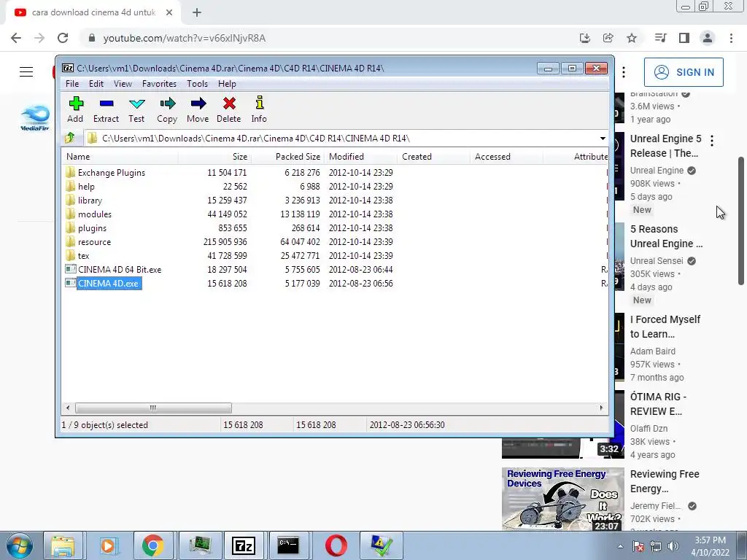Click the Add toolbar icon in 7-Zip
The image size is (747, 560).
pos(75,109)
